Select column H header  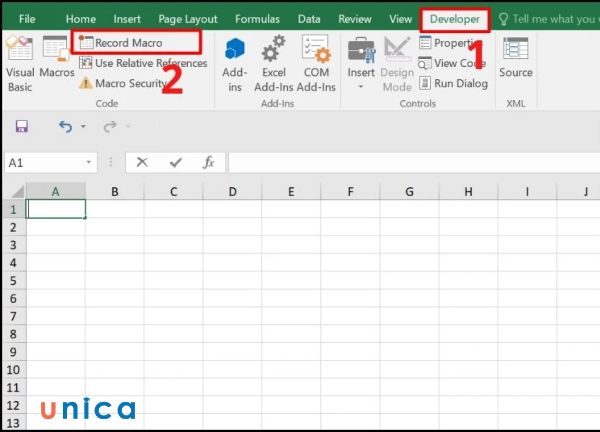468,191
